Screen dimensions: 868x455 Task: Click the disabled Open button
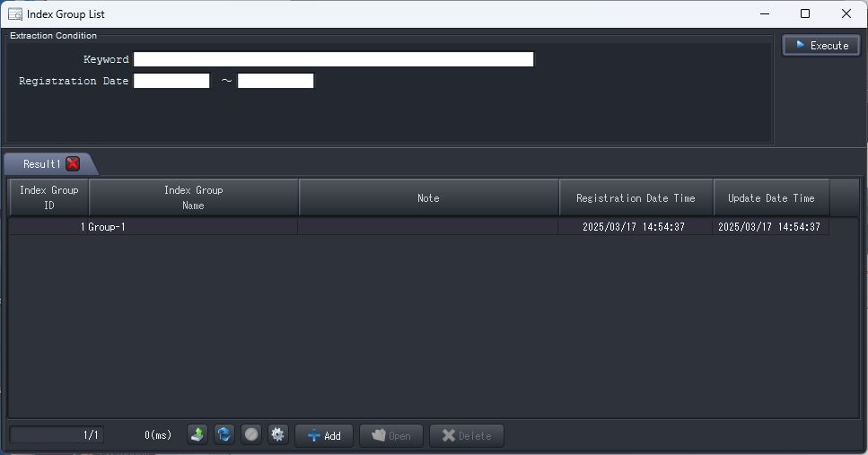391,435
